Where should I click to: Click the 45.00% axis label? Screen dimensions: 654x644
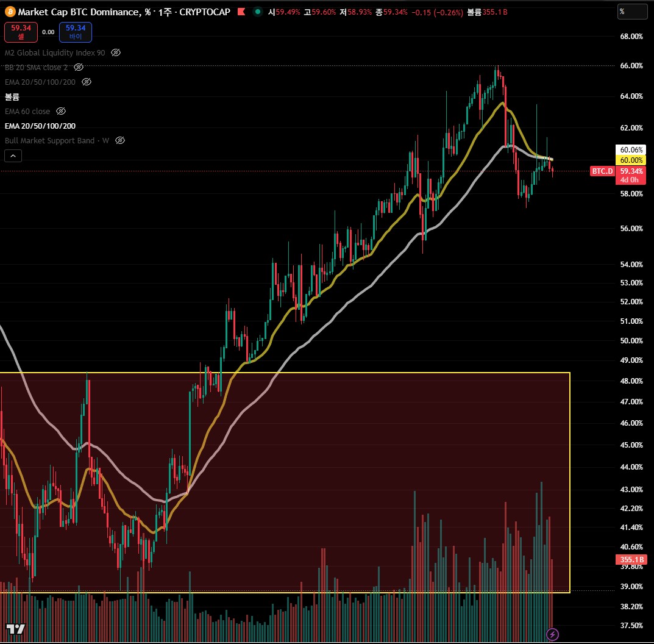[x=631, y=445]
